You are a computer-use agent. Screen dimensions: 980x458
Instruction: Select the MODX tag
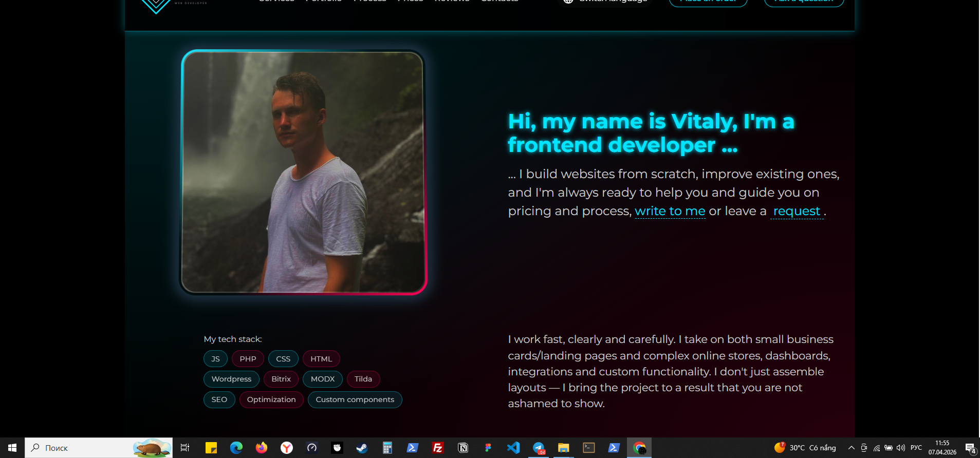(x=323, y=379)
